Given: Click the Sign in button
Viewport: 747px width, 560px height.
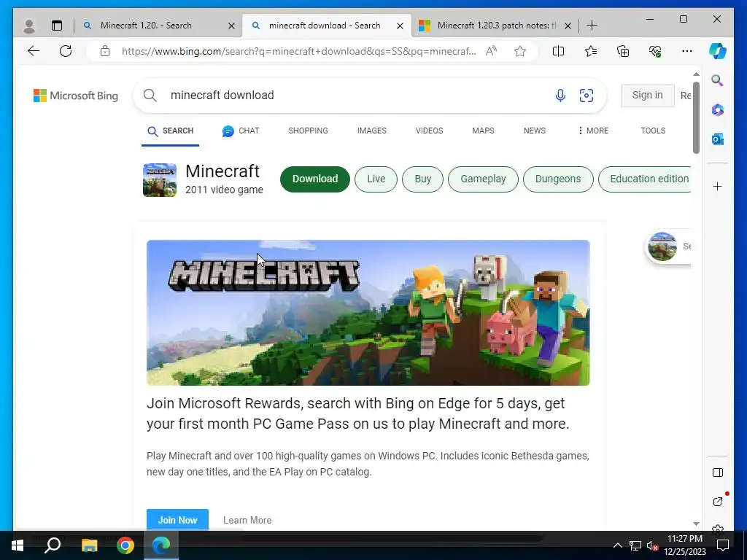Looking at the screenshot, I should coord(648,96).
